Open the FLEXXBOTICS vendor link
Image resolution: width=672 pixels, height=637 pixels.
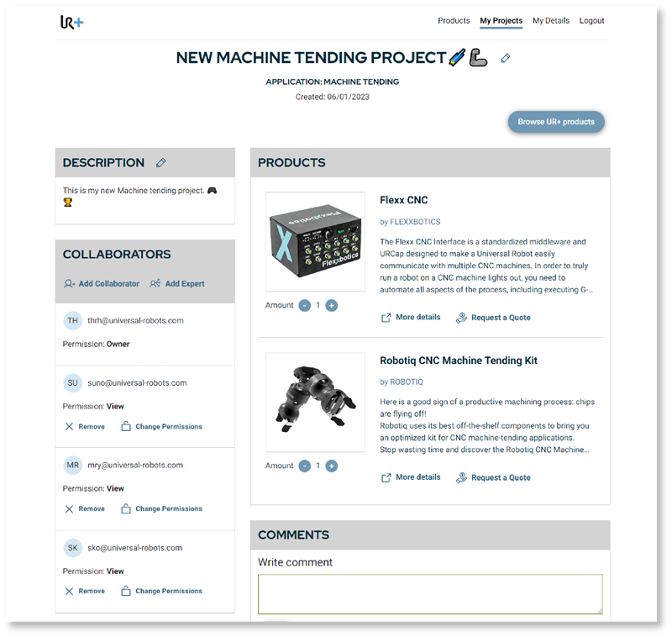pyautogui.click(x=415, y=222)
